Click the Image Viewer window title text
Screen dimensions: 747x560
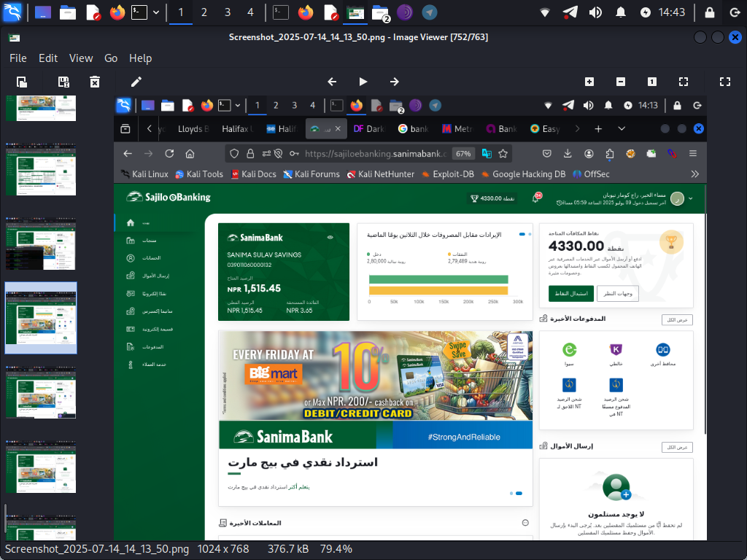pos(358,37)
